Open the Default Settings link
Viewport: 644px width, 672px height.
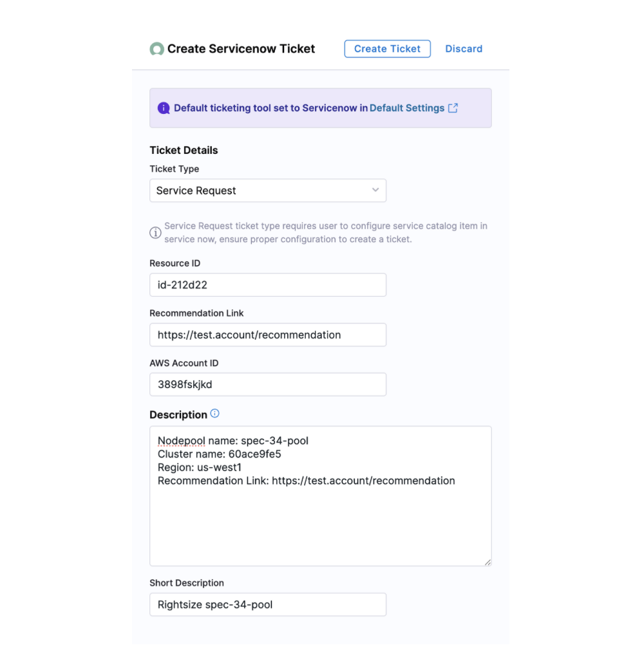point(407,108)
